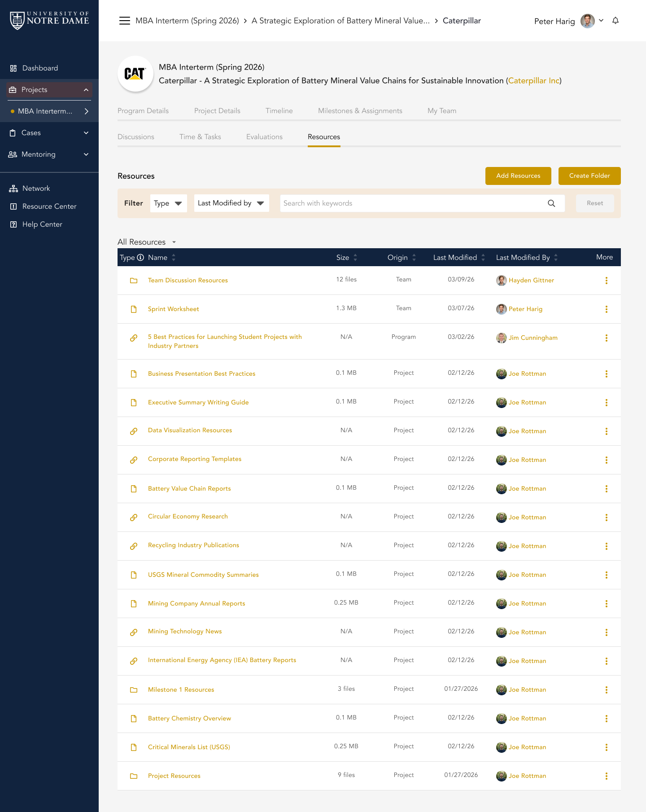646x812 pixels.
Task: Click the Caterpillar CAT logo
Action: (135, 74)
